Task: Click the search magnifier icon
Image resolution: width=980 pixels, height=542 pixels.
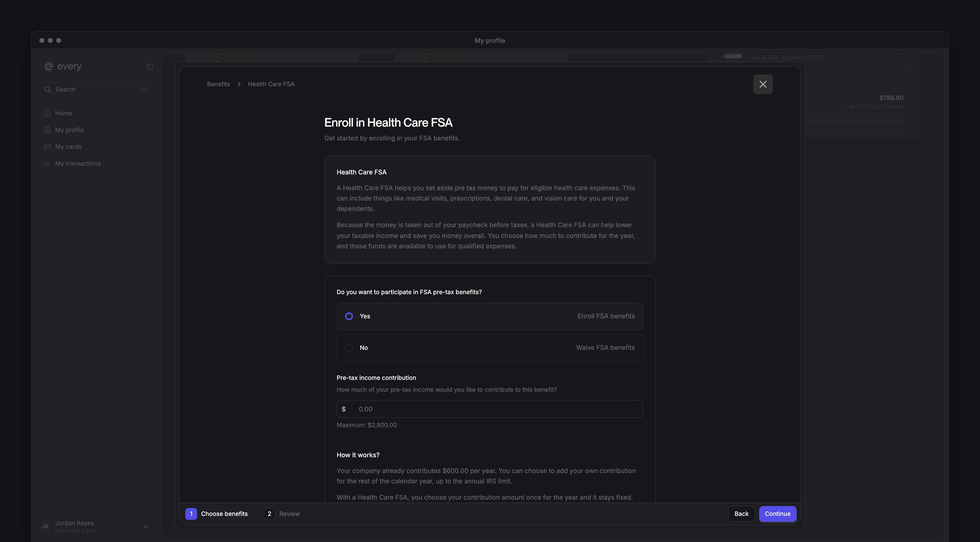Action: 48,89
